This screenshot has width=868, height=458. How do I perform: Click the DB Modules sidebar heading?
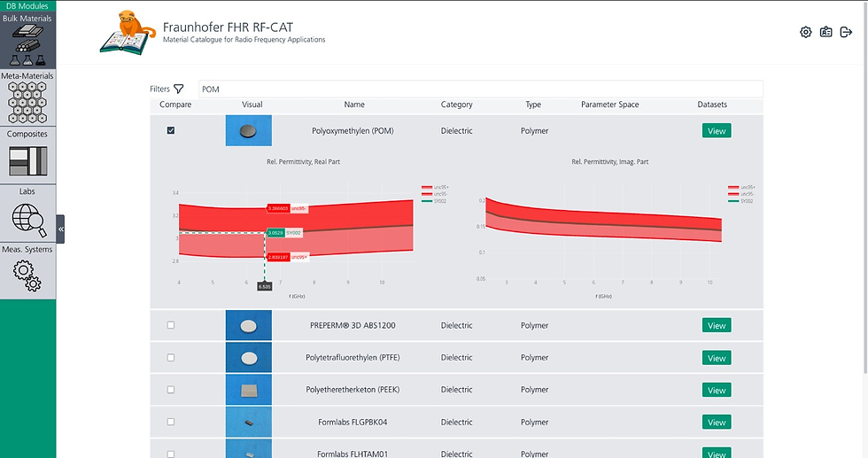pos(27,6)
